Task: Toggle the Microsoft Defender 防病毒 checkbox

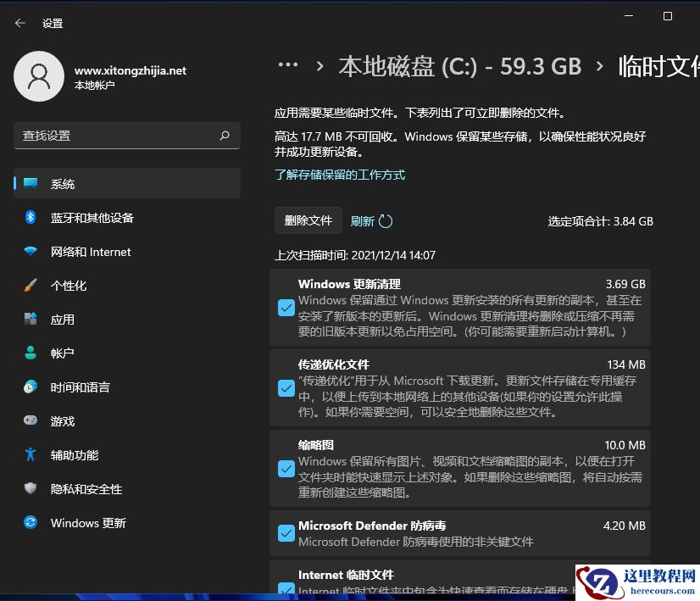Action: click(286, 533)
